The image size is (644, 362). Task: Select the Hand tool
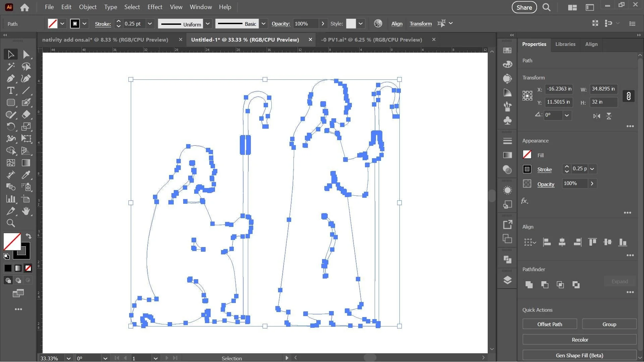[26, 211]
